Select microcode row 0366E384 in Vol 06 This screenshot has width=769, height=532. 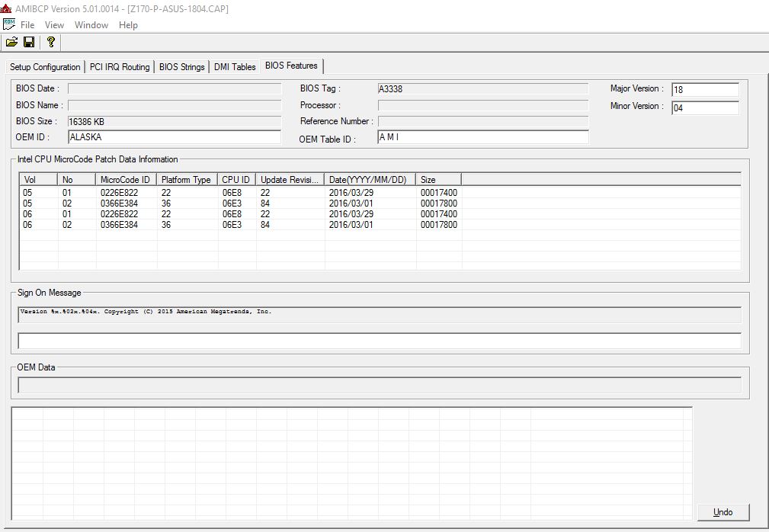pos(240,225)
